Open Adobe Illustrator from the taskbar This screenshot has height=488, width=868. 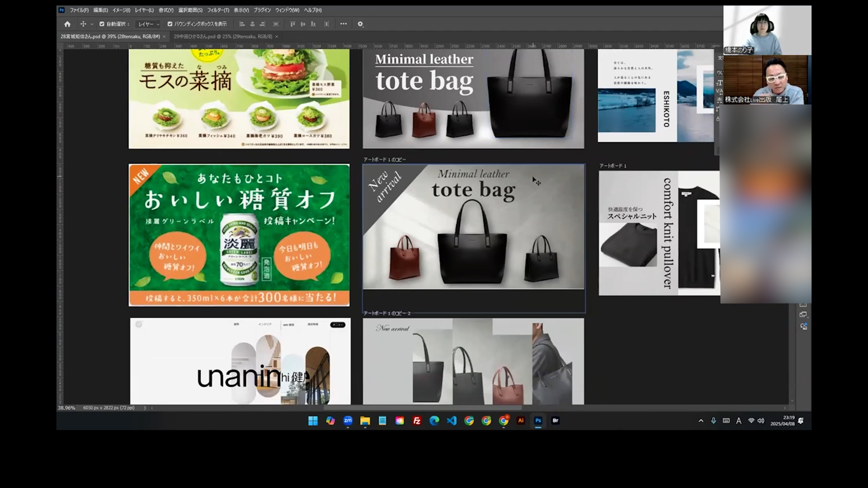[x=521, y=421]
